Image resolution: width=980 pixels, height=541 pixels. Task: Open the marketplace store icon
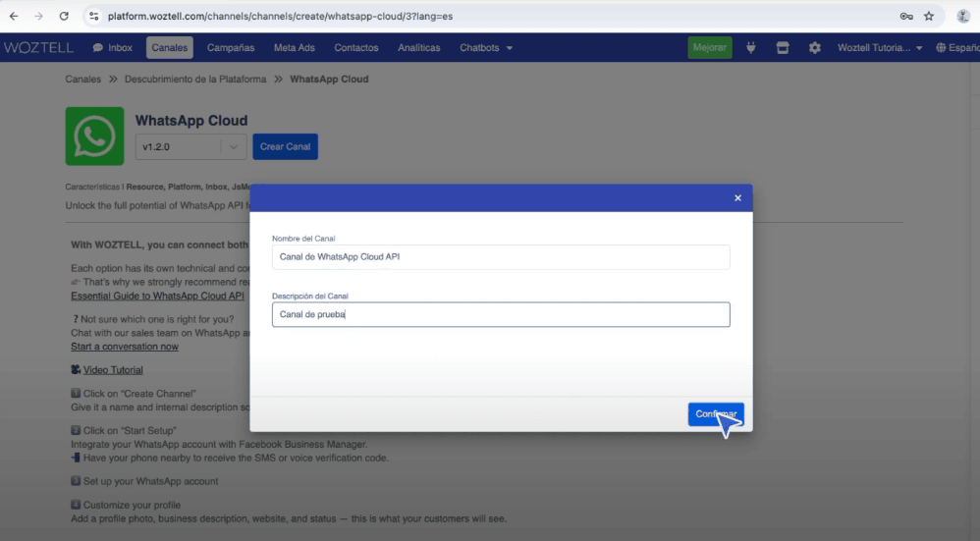point(783,47)
